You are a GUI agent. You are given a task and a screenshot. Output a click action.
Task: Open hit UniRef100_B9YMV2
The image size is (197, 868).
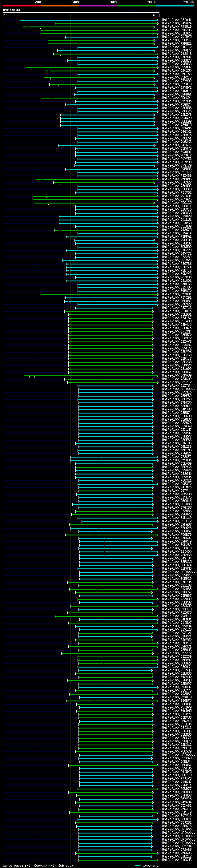coord(177,88)
